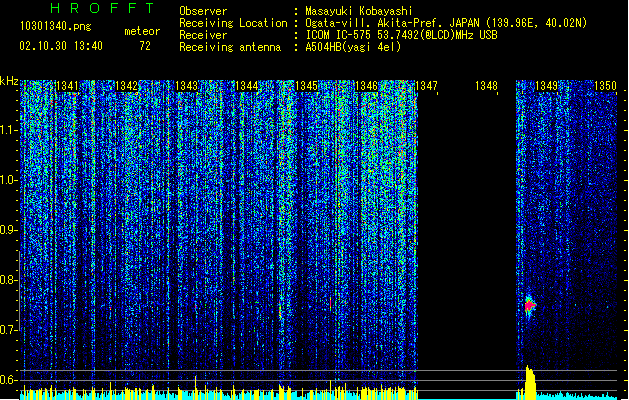Viewport: 629px width, 400px height.
Task: Click the antenna A504HB(yagi 4el) text
Action: click(353, 47)
